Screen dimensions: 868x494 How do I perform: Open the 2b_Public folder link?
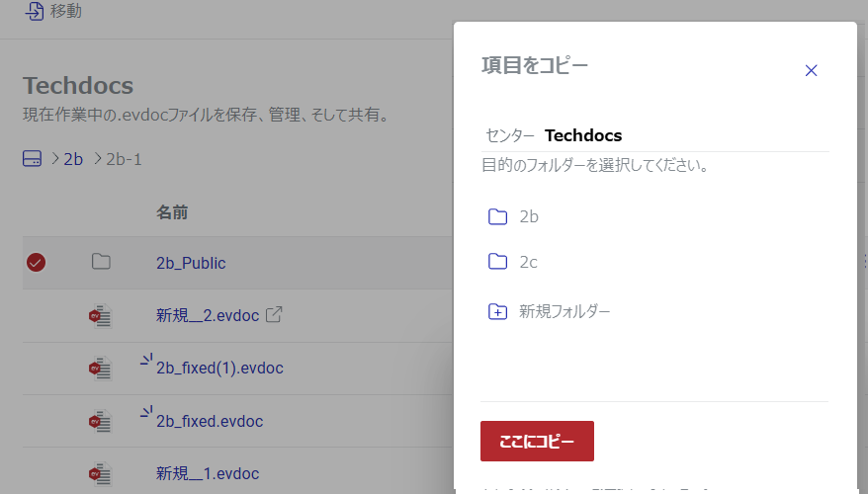point(191,263)
